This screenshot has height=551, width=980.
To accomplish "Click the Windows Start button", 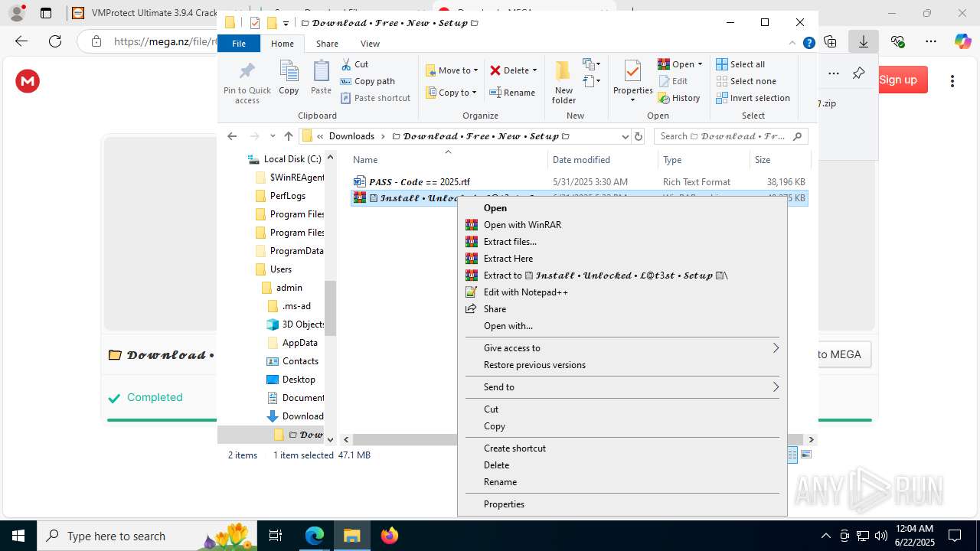I will (x=18, y=536).
